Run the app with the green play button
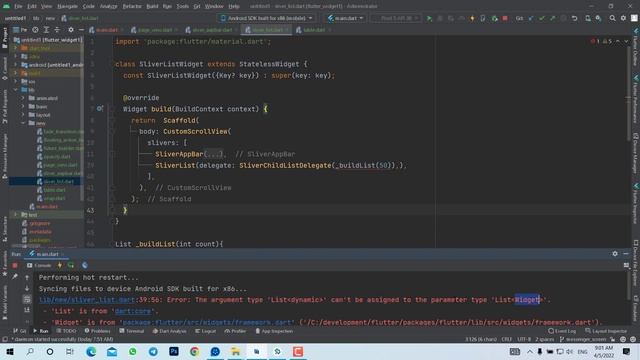Image resolution: width=640 pixels, height=360 pixels. pos(429,18)
